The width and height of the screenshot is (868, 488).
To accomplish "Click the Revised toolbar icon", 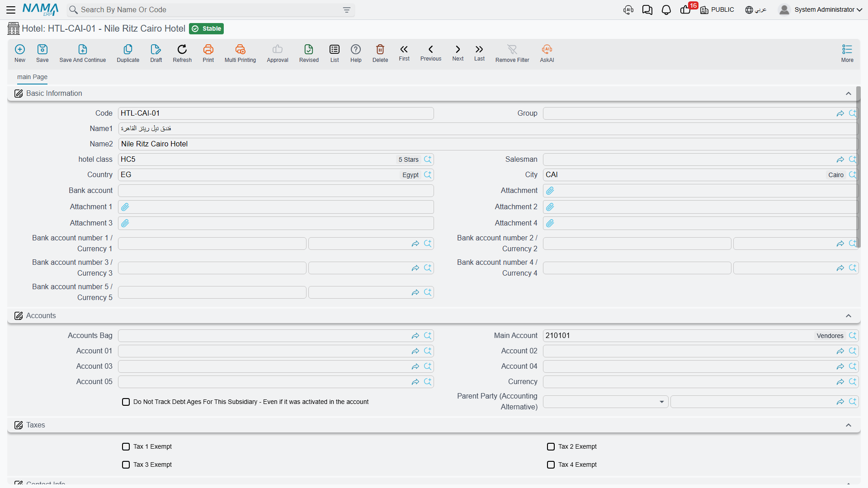I will coord(309,53).
